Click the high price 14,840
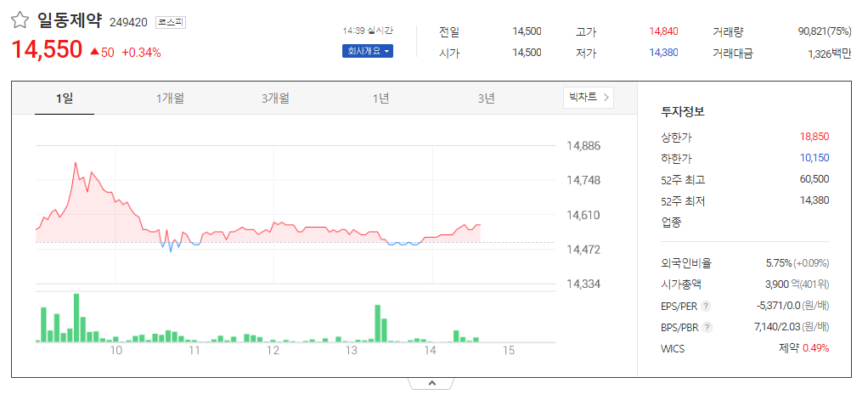The width and height of the screenshot is (868, 400). pyautogui.click(x=663, y=31)
